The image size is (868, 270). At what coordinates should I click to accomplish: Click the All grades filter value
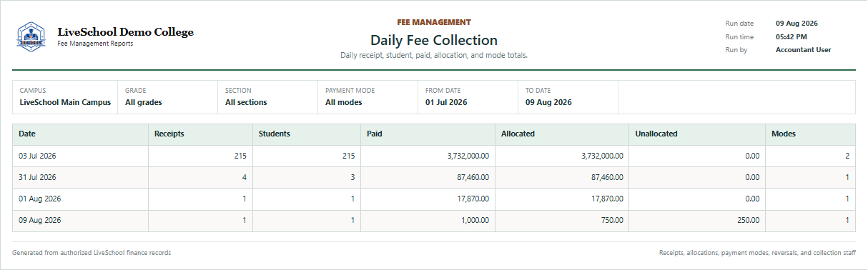[144, 102]
